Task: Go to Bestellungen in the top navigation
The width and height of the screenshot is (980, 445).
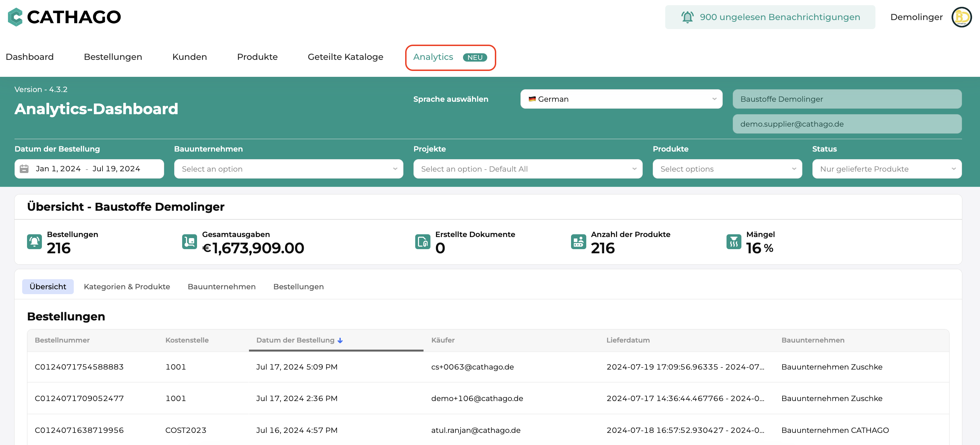Action: [113, 57]
